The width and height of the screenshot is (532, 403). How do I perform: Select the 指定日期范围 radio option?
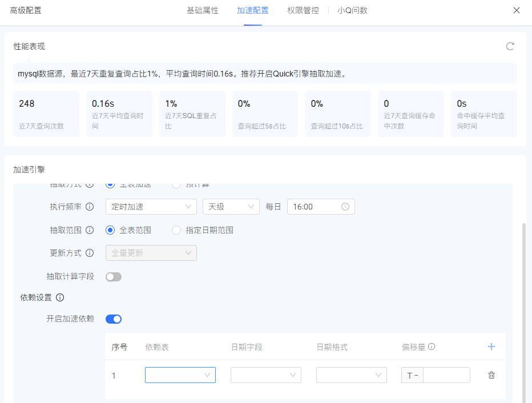[176, 230]
